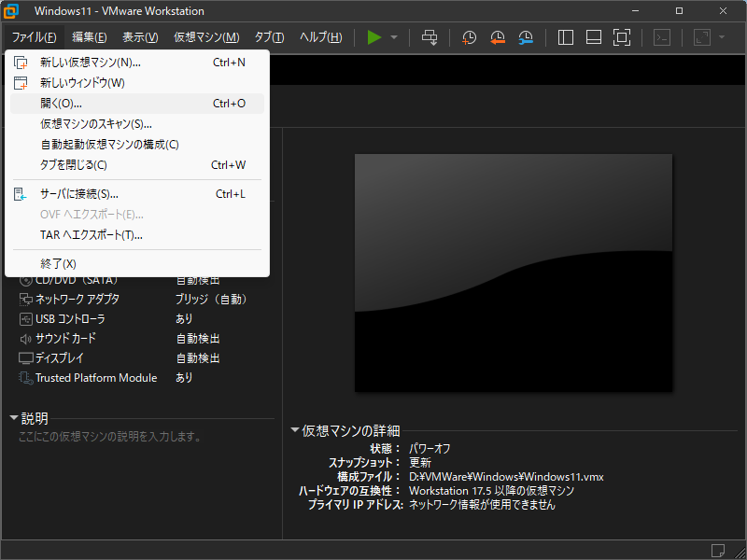The height and width of the screenshot is (560, 747).
Task: Click the message log icon in status bar
Action: click(x=718, y=551)
